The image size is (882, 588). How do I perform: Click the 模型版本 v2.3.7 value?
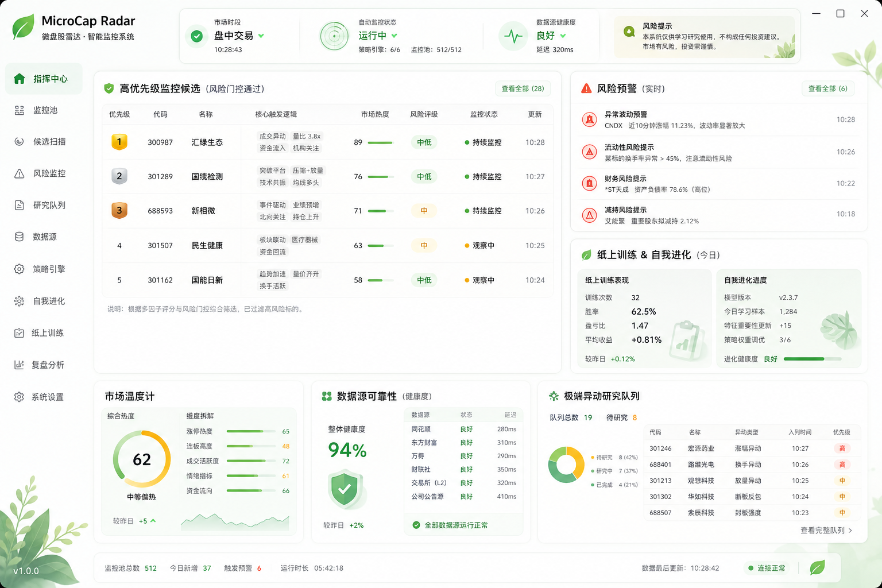(788, 297)
